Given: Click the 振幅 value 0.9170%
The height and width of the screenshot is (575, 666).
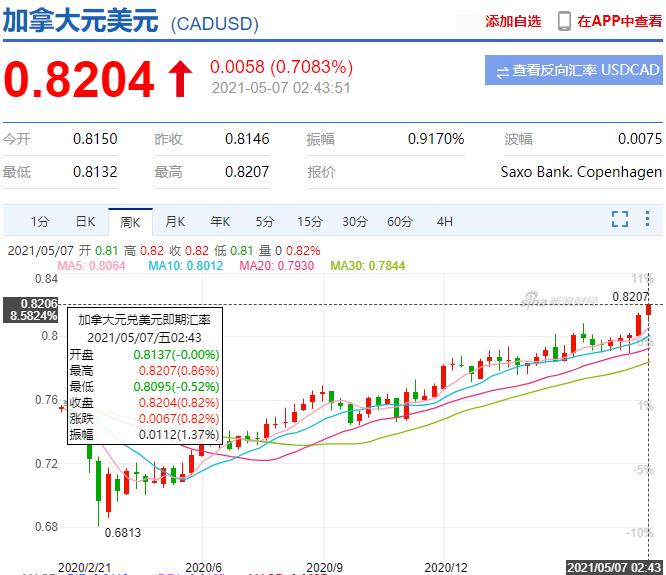Looking at the screenshot, I should click(x=436, y=139).
